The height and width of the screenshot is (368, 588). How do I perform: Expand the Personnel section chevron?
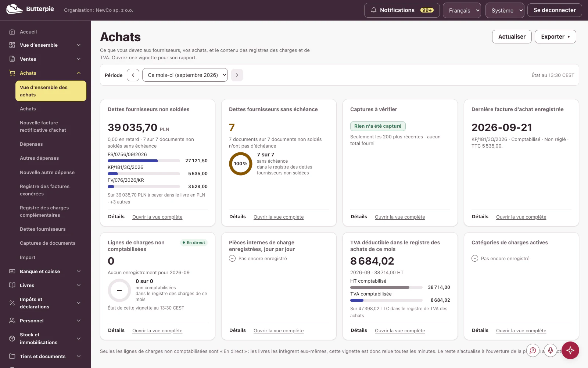point(79,321)
